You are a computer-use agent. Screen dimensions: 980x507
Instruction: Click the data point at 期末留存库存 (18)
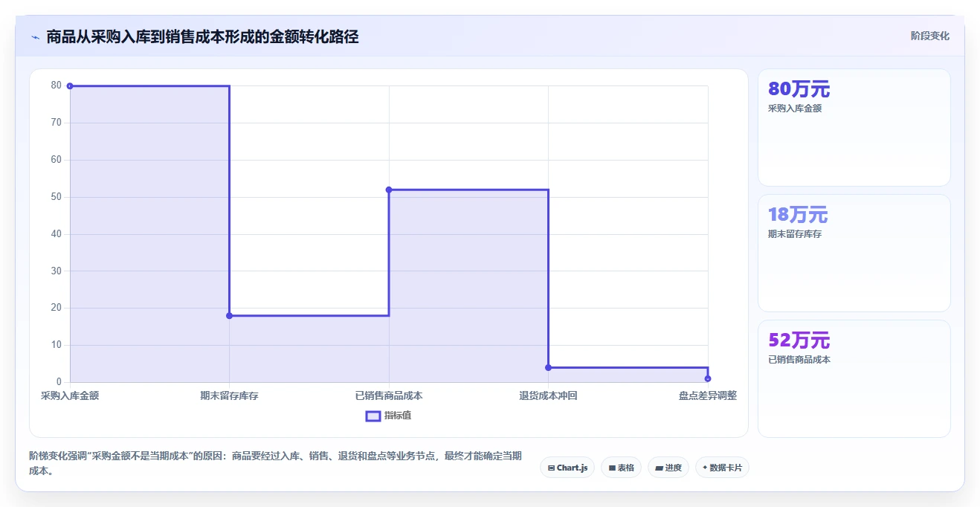coord(229,316)
